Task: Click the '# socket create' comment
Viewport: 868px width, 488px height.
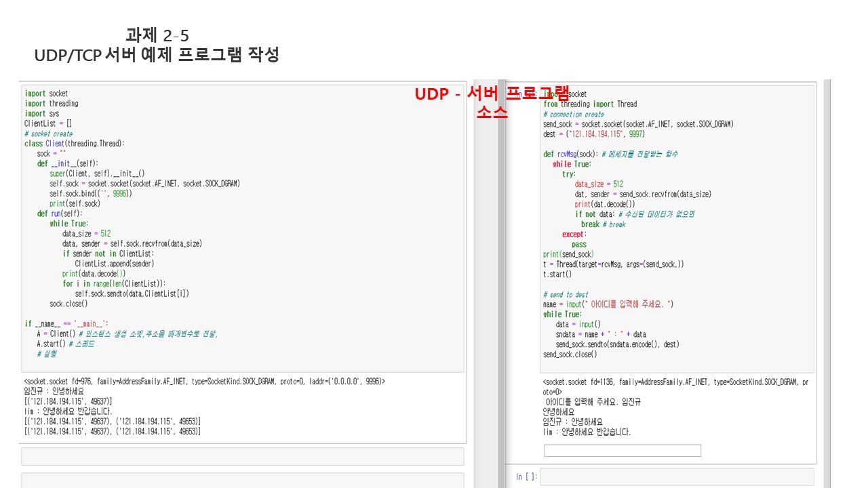Action: 48,134
